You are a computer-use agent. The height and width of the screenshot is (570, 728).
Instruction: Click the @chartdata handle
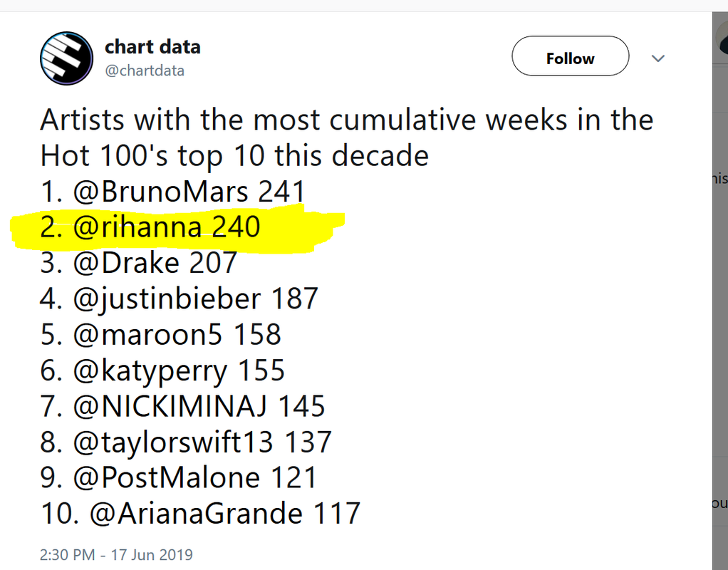[145, 71]
